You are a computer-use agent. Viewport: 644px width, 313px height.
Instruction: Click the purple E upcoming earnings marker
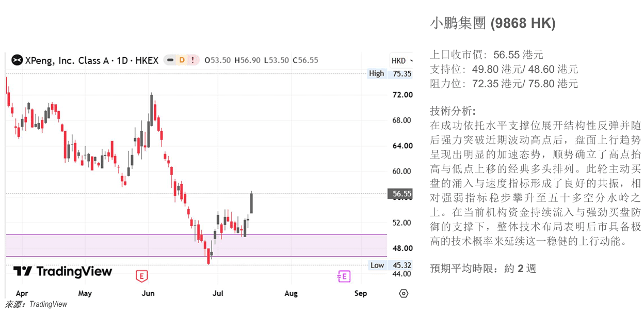coord(344,277)
